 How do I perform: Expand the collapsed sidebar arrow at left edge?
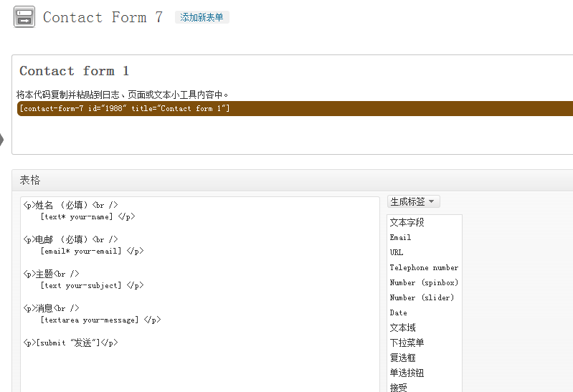pyautogui.click(x=1, y=140)
